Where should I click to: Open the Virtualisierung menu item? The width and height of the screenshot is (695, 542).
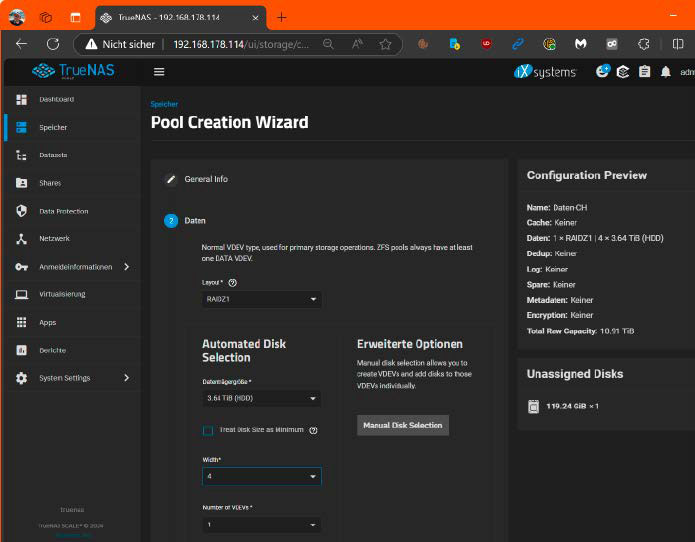tap(62, 294)
